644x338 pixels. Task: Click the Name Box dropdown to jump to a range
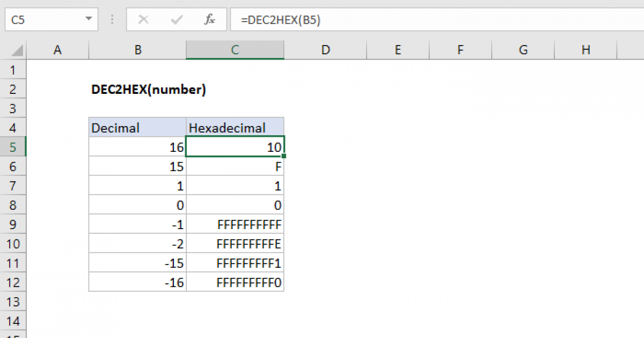pyautogui.click(x=89, y=19)
